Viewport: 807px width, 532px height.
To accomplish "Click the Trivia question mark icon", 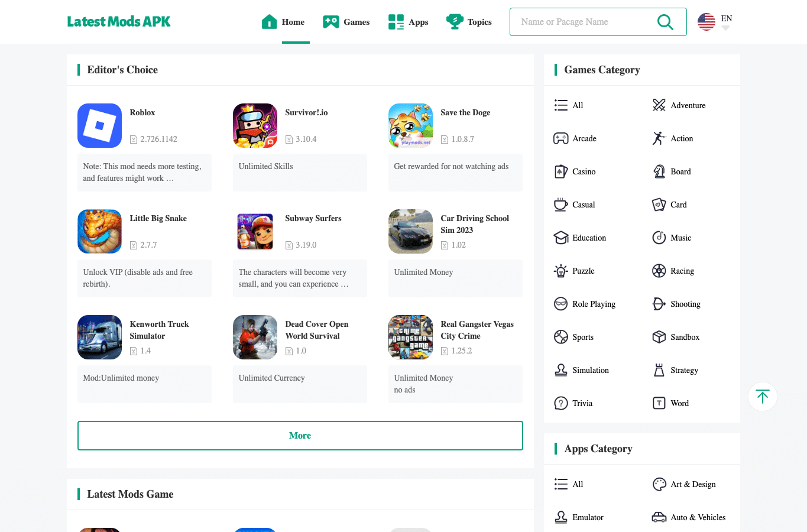I will [560, 403].
